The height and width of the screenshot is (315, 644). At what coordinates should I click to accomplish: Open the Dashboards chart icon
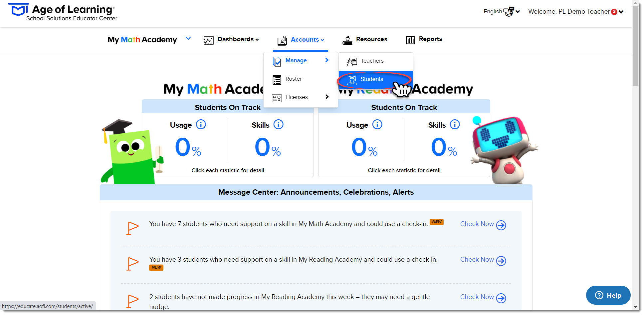(209, 40)
